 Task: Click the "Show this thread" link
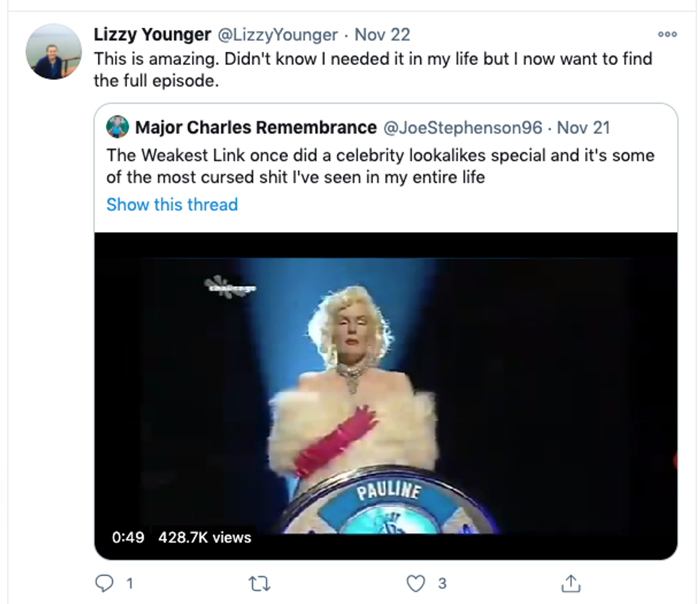[172, 205]
